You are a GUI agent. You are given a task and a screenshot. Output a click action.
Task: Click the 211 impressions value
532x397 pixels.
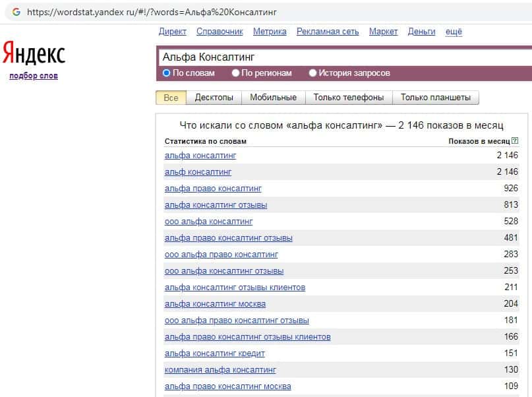pos(511,287)
